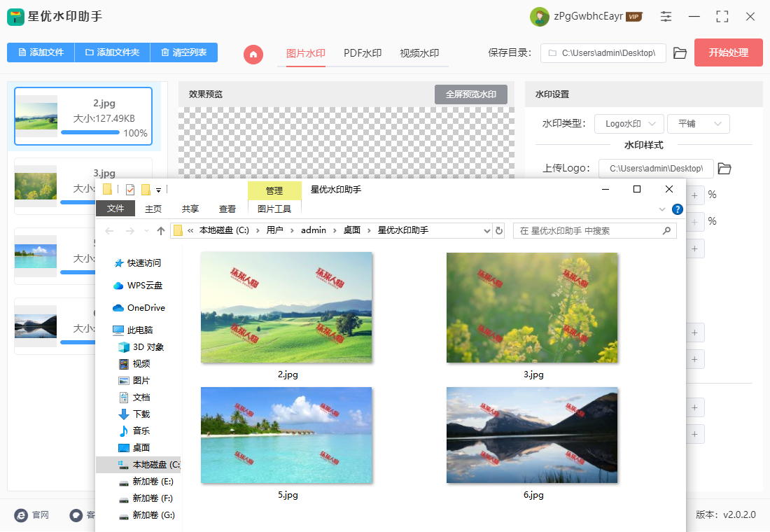This screenshot has height=532, width=770.
Task: Open 图片 folder in sidebar
Action: click(134, 380)
